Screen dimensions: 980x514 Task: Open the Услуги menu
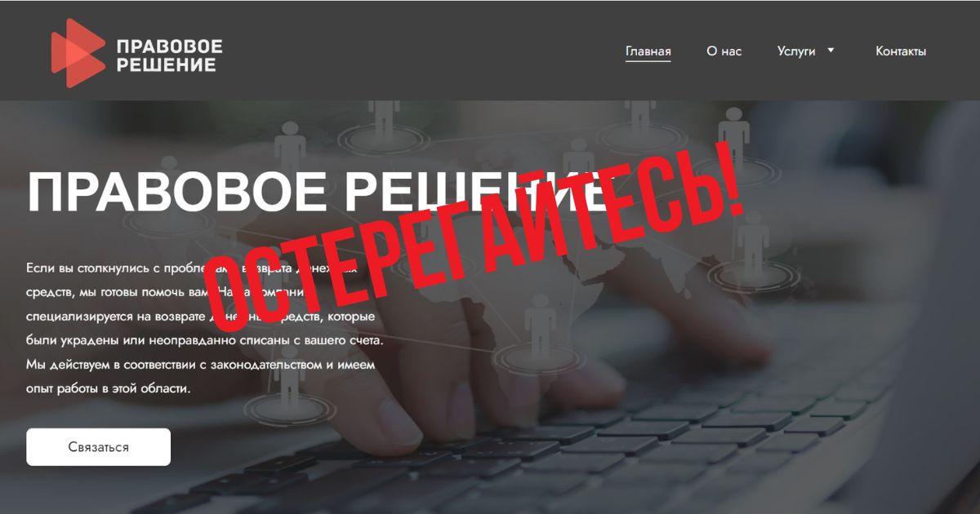796,51
